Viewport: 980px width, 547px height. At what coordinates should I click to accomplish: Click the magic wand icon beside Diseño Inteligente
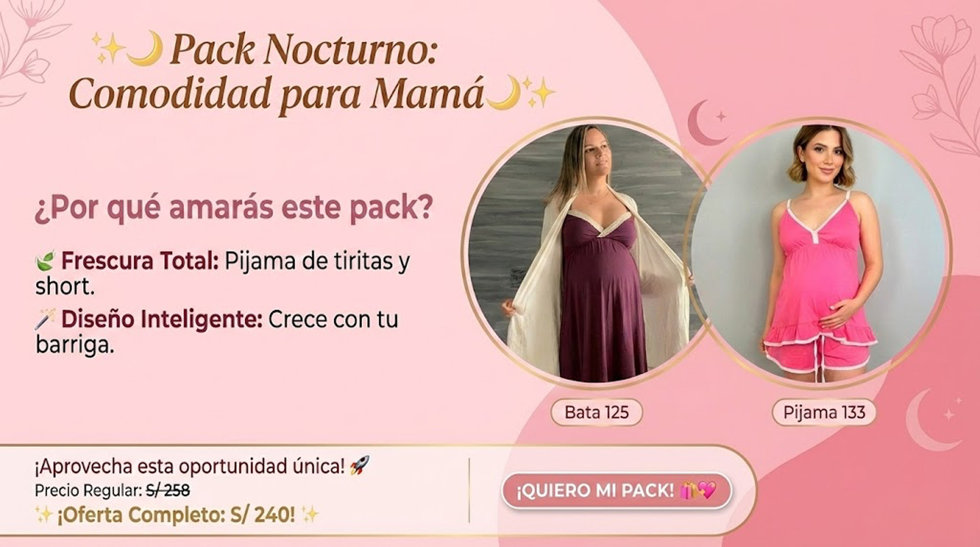click(x=45, y=318)
